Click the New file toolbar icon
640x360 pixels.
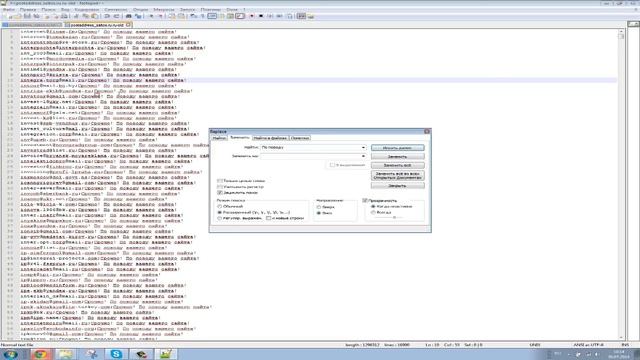(x=9, y=16)
